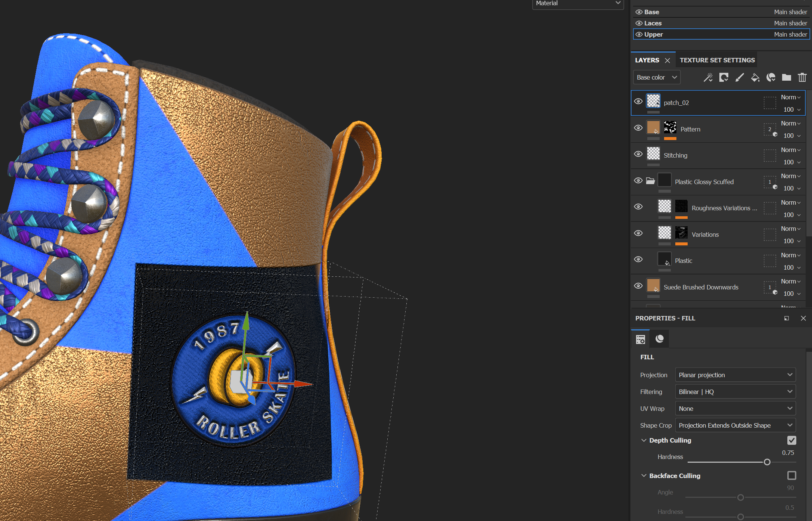The image size is (812, 521).
Task: Click the Pattern layer mask thumbnail
Action: tap(670, 127)
